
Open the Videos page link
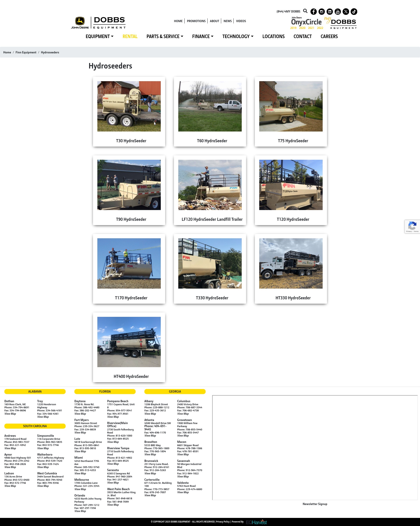click(241, 21)
